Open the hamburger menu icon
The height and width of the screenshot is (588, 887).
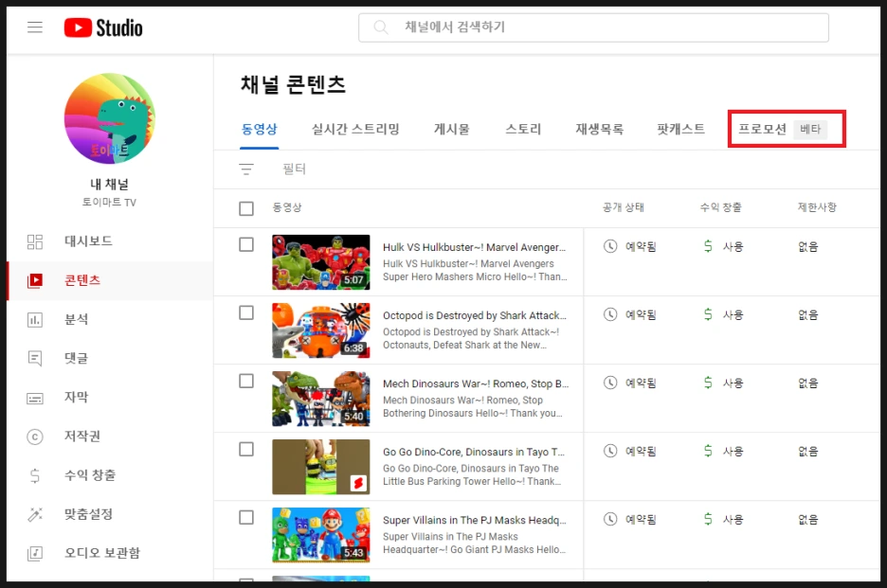35,27
